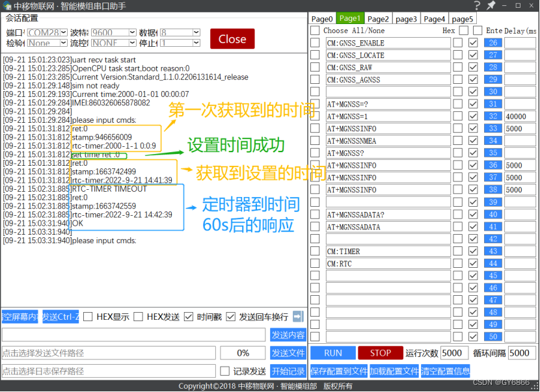The image size is (540, 392).
Task: Click the 运行次数 5000 input field
Action: [x=454, y=353]
